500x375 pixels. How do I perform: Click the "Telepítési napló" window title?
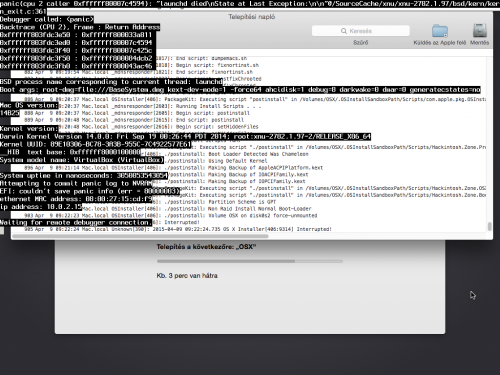tap(252, 17)
